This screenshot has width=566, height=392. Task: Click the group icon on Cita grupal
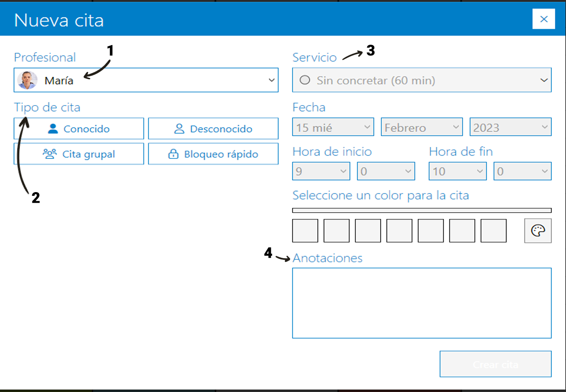[x=49, y=154]
